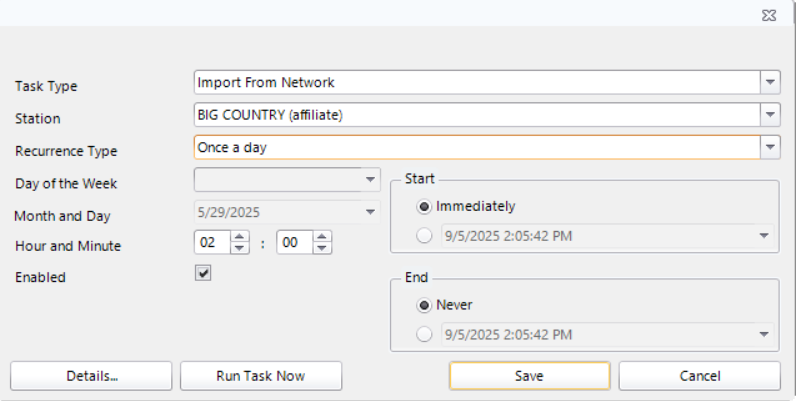Open the Recurrence Type dropdown
The height and width of the screenshot is (401, 796).
click(770, 147)
